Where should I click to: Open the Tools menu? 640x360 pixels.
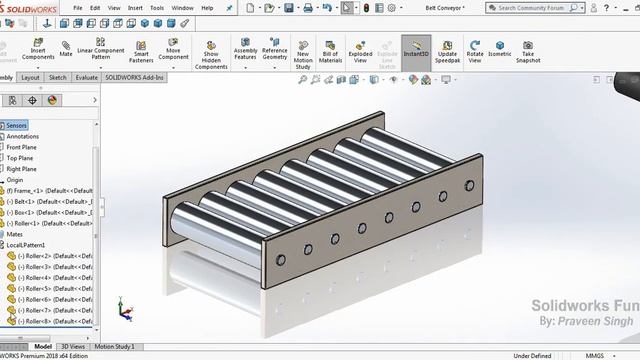click(x=157, y=8)
